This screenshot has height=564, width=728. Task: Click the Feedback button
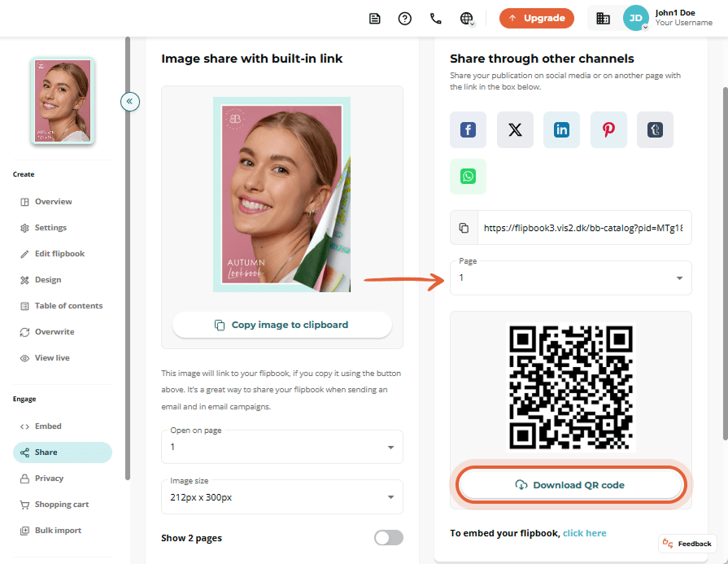(687, 544)
